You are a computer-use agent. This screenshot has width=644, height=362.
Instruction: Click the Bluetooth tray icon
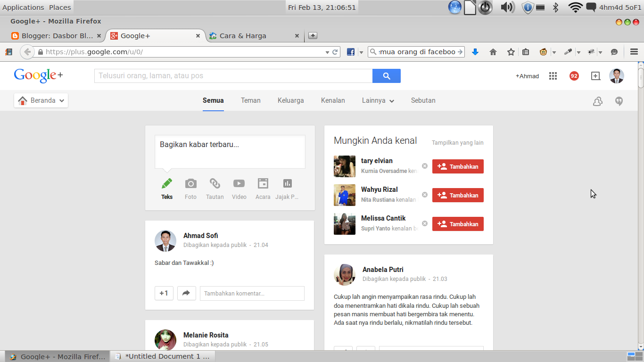pos(556,7)
